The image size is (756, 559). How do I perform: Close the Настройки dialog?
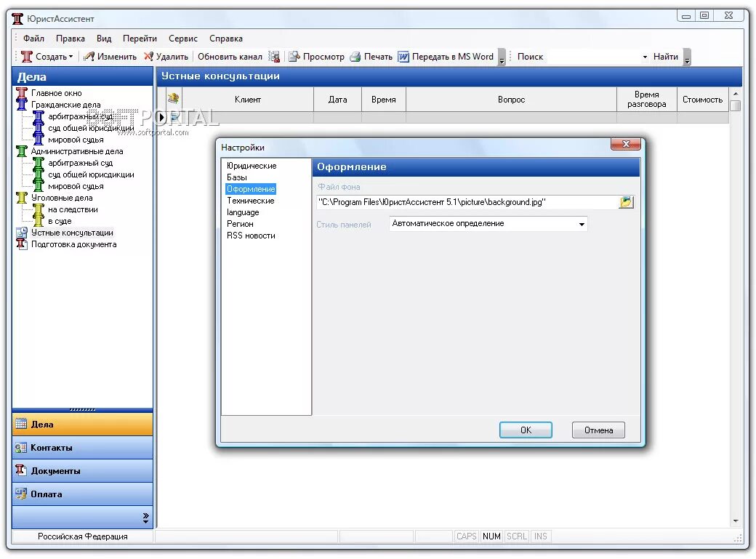tap(626, 144)
